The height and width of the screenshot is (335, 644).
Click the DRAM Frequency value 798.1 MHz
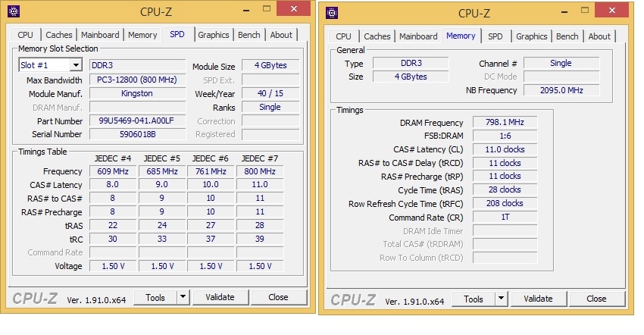click(x=505, y=123)
